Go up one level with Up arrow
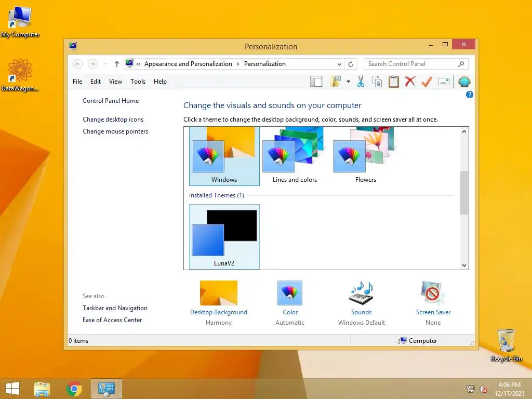Viewport: 532px width, 399px height. point(117,64)
